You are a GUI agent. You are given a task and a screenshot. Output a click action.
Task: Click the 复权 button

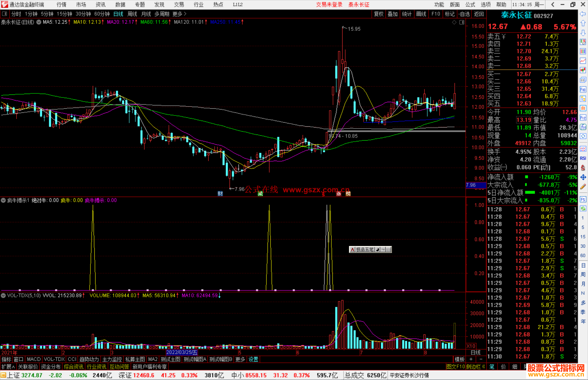pos(379,14)
